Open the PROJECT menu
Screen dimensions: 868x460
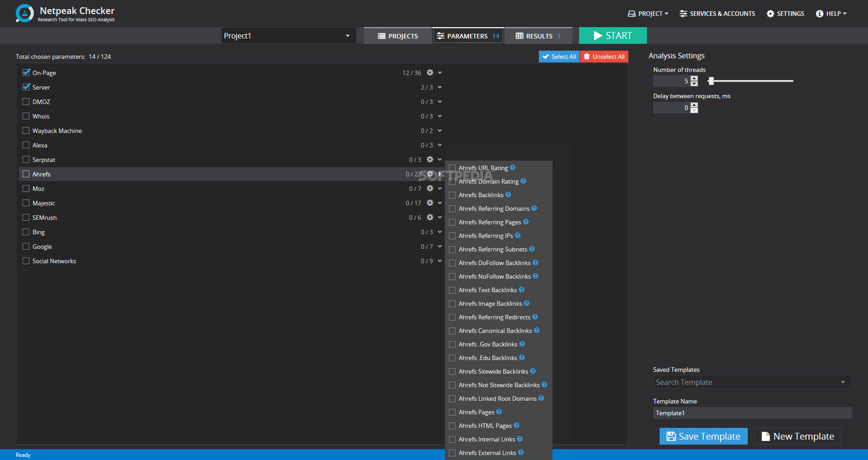coord(648,14)
